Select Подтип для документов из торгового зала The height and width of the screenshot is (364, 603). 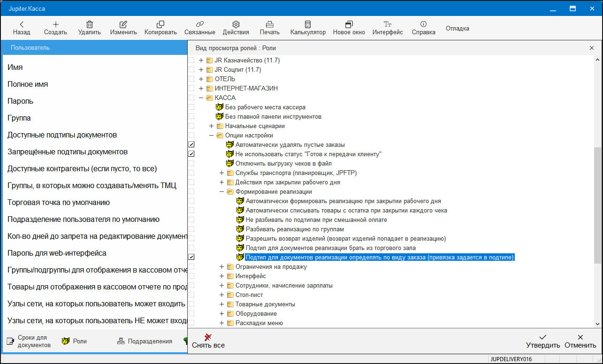click(x=330, y=248)
